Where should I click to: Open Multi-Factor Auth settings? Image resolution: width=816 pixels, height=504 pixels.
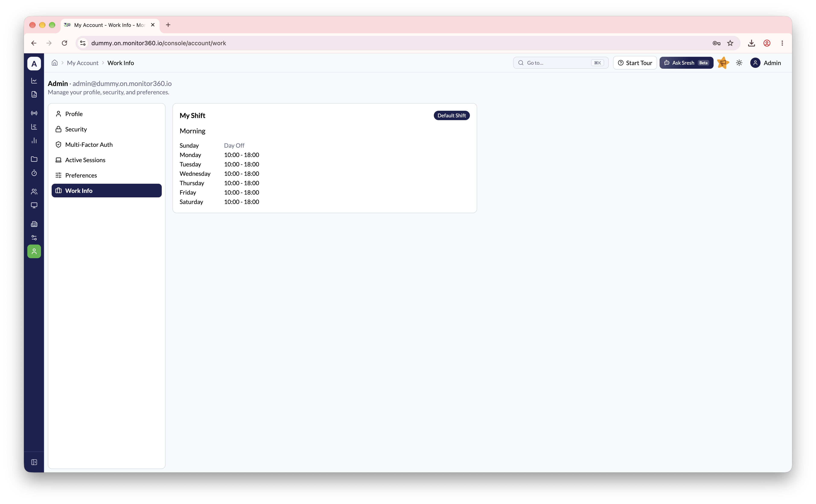[107, 144]
